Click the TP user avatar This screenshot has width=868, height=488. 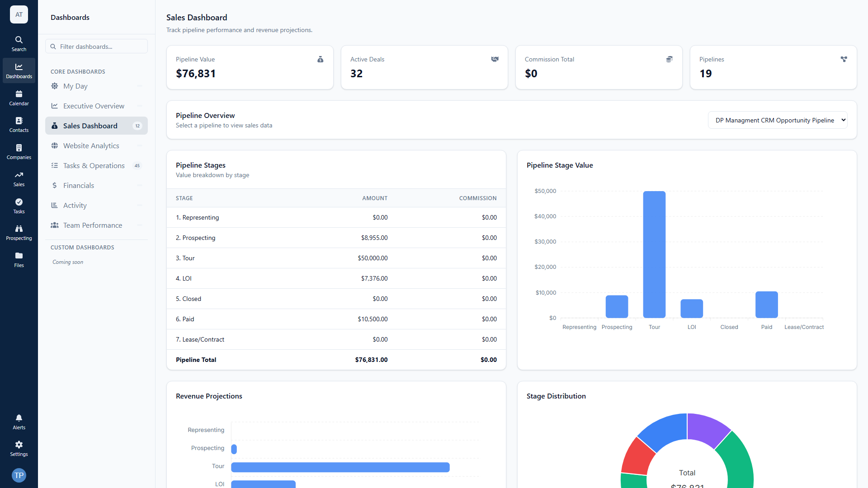point(19,475)
